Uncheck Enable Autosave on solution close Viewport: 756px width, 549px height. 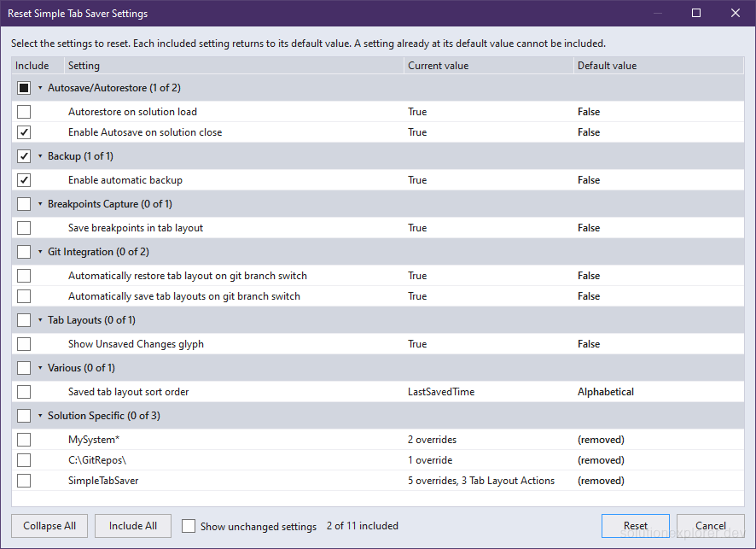[x=24, y=132]
